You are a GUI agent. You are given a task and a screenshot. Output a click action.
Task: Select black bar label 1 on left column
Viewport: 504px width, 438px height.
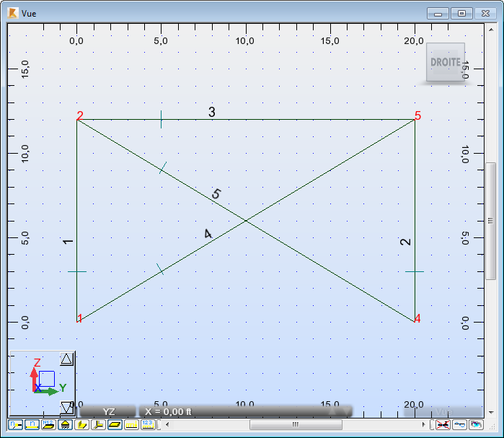tap(68, 242)
